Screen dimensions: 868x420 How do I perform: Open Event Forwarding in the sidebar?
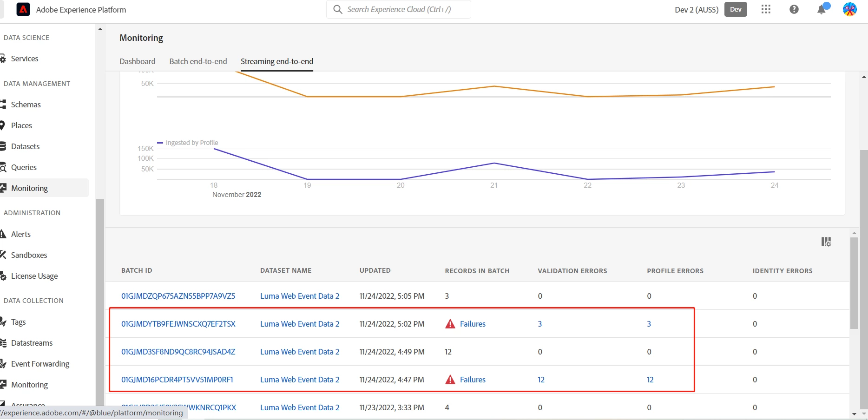(40, 364)
